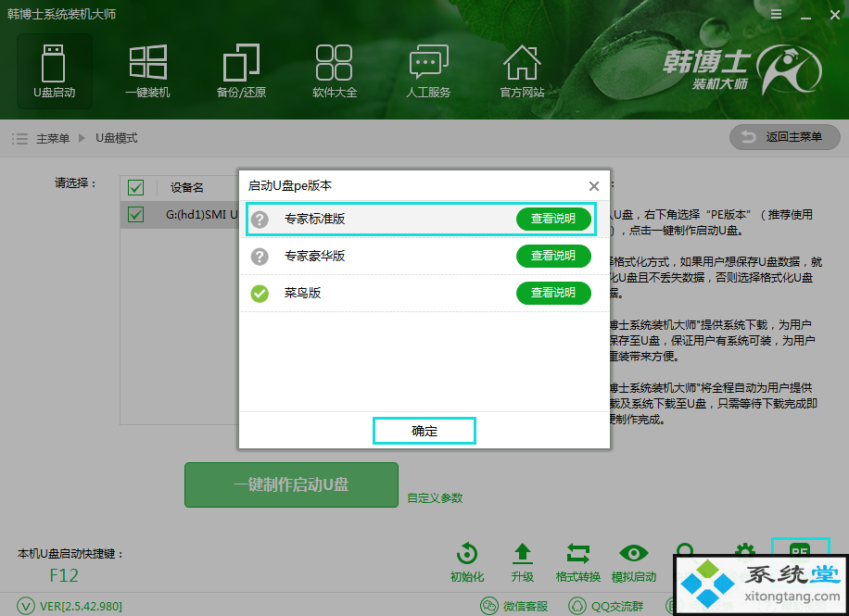Open the 一键装机 tab
Screen dimensions: 849x616
[147, 71]
